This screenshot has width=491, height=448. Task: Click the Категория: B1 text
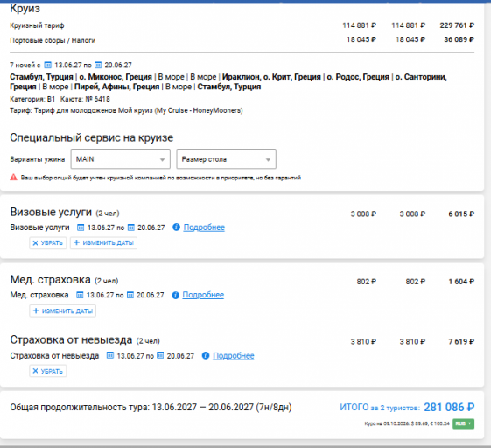32,99
